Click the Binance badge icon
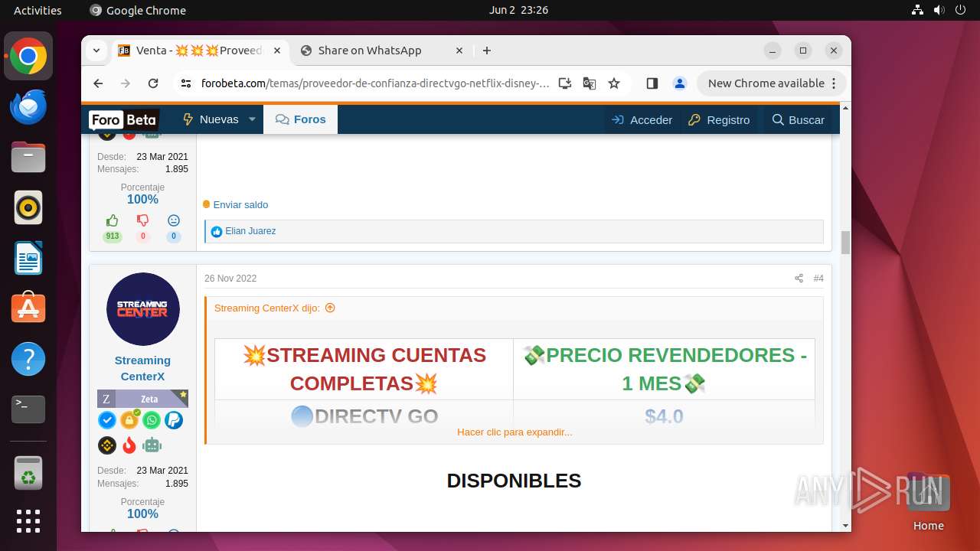 point(106,445)
